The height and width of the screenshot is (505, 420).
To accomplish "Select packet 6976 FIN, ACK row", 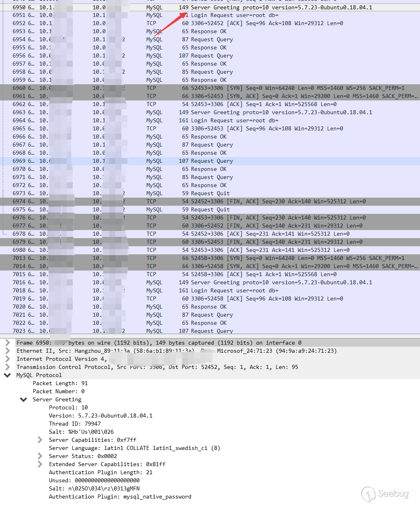I will (210, 218).
